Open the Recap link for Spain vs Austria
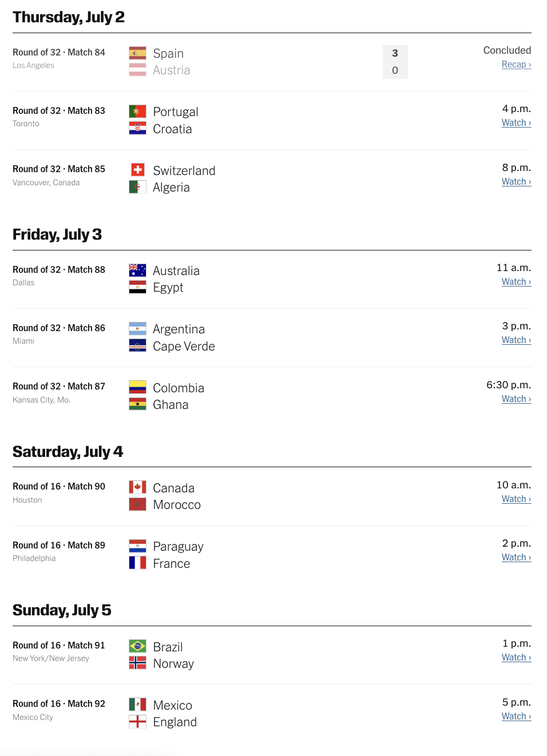Viewport: 547px width, 756px height. pyautogui.click(x=516, y=65)
